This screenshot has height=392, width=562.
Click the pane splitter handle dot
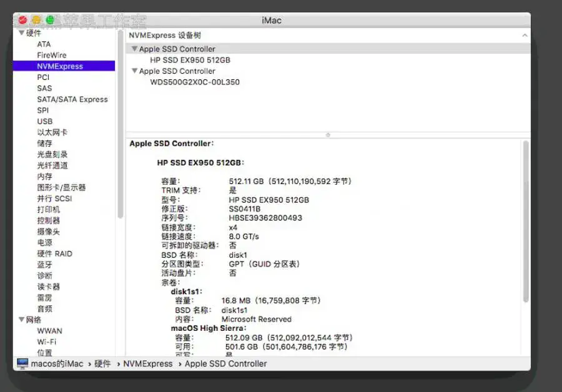(x=328, y=135)
